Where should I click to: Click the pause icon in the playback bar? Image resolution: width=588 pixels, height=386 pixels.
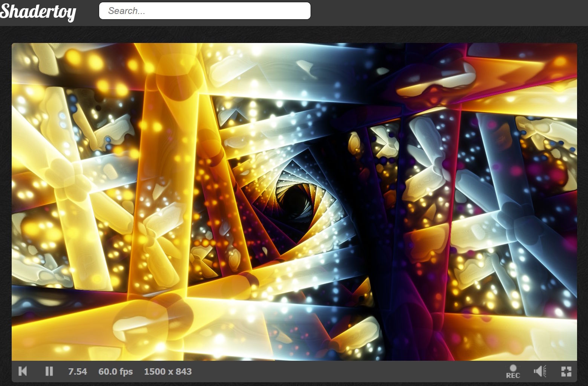[49, 371]
